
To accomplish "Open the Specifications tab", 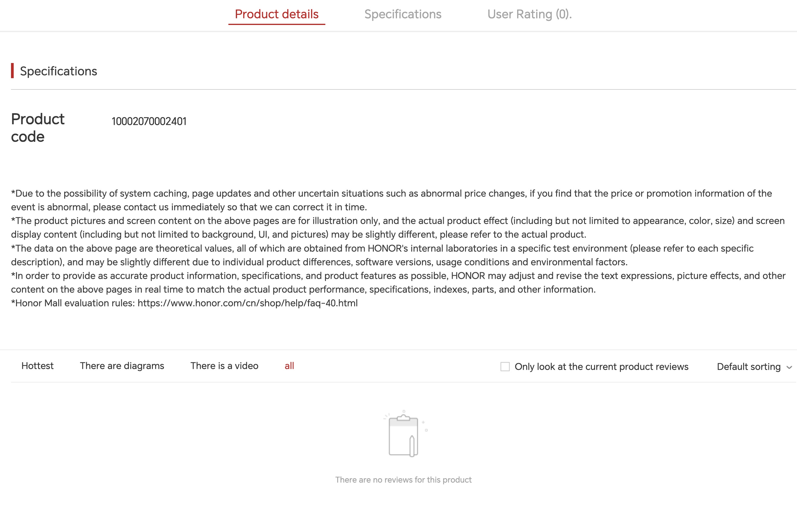I will (x=403, y=14).
